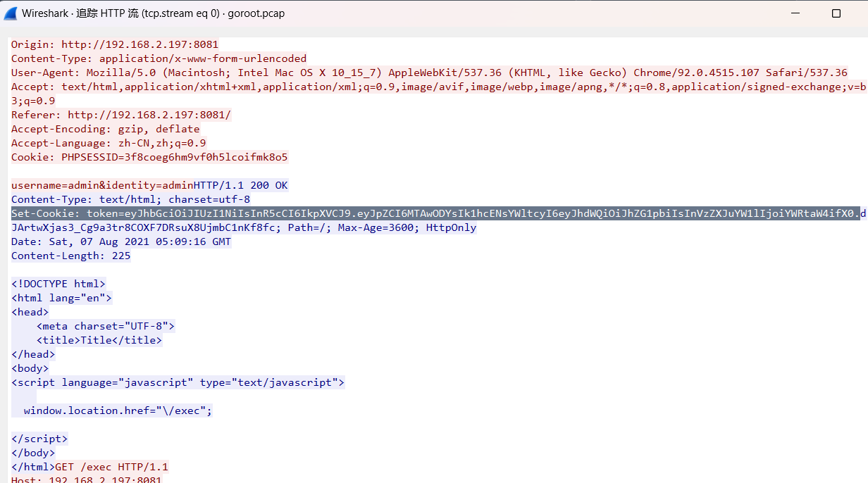The width and height of the screenshot is (868, 483).
Task: Click the </html>GET /exec HTTP/1.1 line
Action: pos(89,467)
